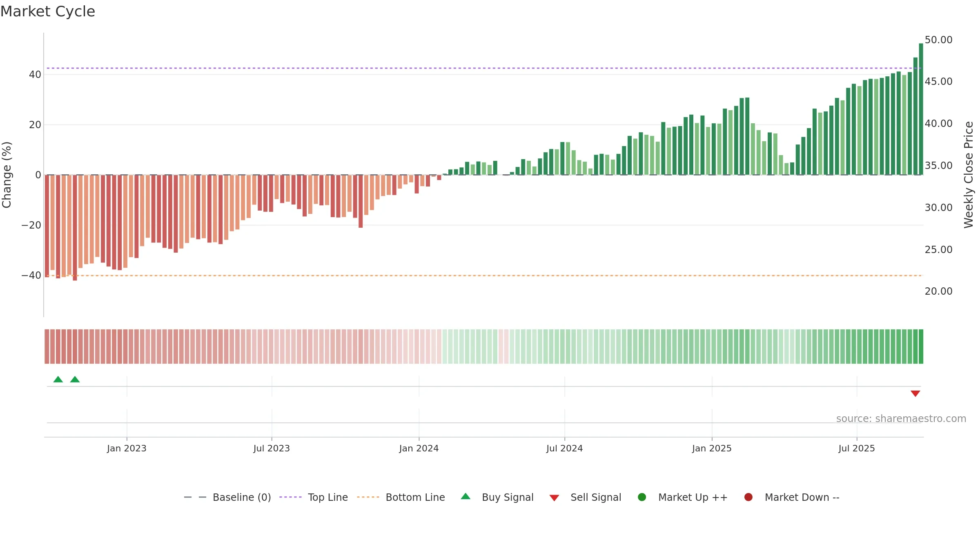Click the 40 tick label on left axis
This screenshot has width=980, height=551.
(x=35, y=74)
